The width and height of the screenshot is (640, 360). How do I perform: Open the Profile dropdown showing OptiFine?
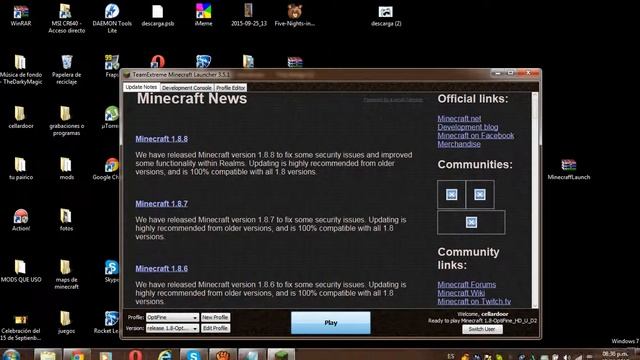click(172, 317)
